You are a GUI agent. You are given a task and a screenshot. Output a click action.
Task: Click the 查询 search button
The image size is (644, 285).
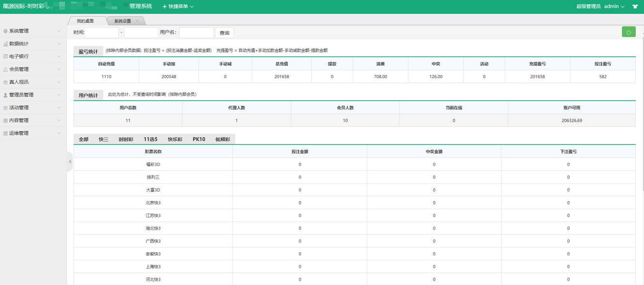[x=225, y=33]
